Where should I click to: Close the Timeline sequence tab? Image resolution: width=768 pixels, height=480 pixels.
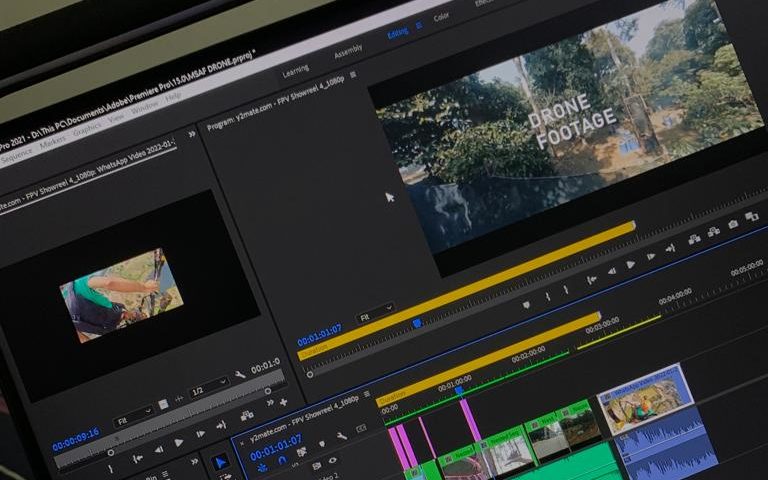pos(241,443)
